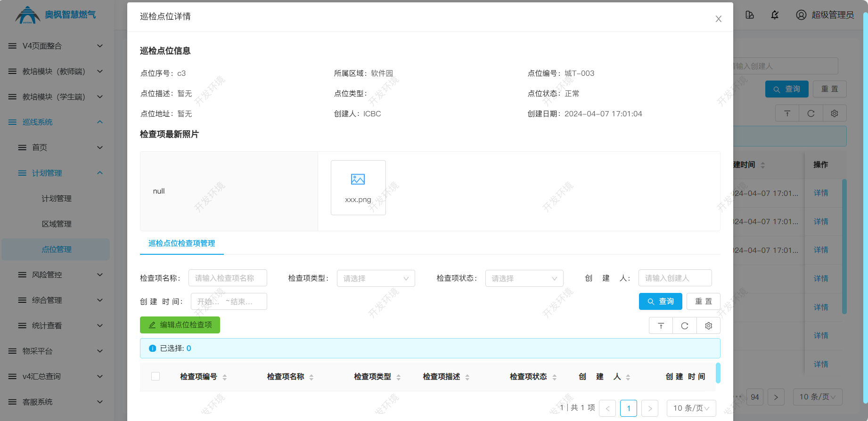Close the 巡检点位详情 dialog
This screenshot has height=421, width=868.
(718, 19)
